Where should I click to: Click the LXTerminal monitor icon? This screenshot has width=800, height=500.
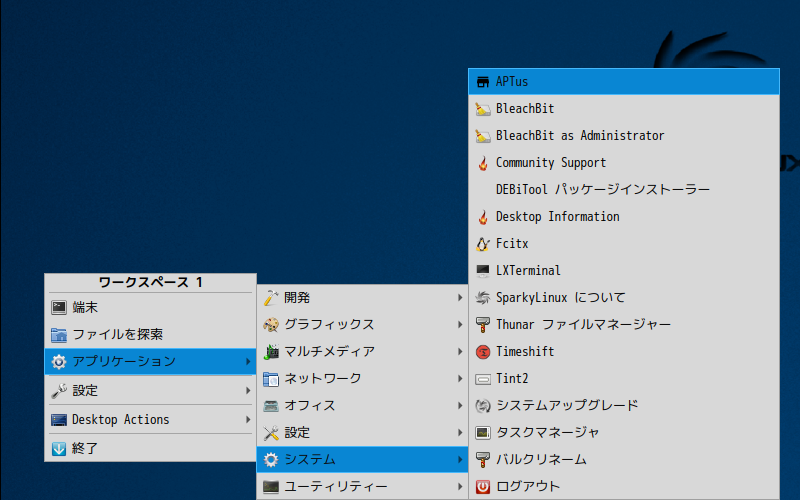coord(483,271)
